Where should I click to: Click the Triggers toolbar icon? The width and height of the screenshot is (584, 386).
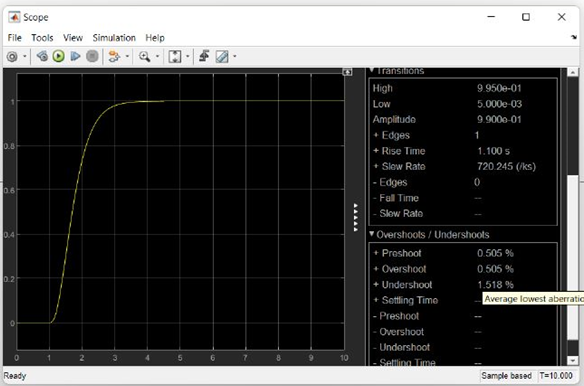(204, 56)
